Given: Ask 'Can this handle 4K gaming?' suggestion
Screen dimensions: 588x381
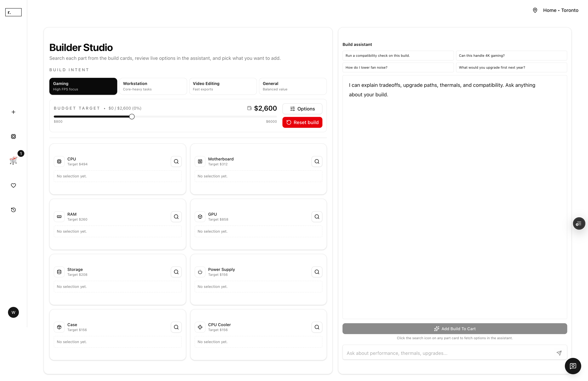Looking at the screenshot, I should 512,56.
